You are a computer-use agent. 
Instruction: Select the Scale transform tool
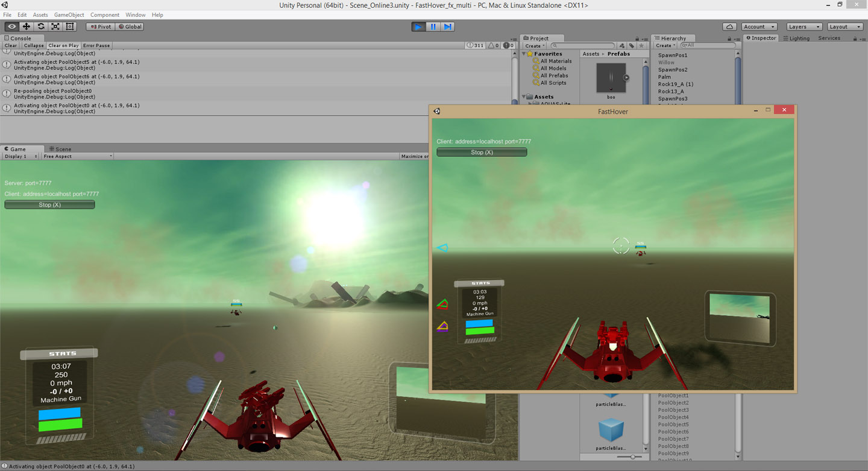coord(55,27)
